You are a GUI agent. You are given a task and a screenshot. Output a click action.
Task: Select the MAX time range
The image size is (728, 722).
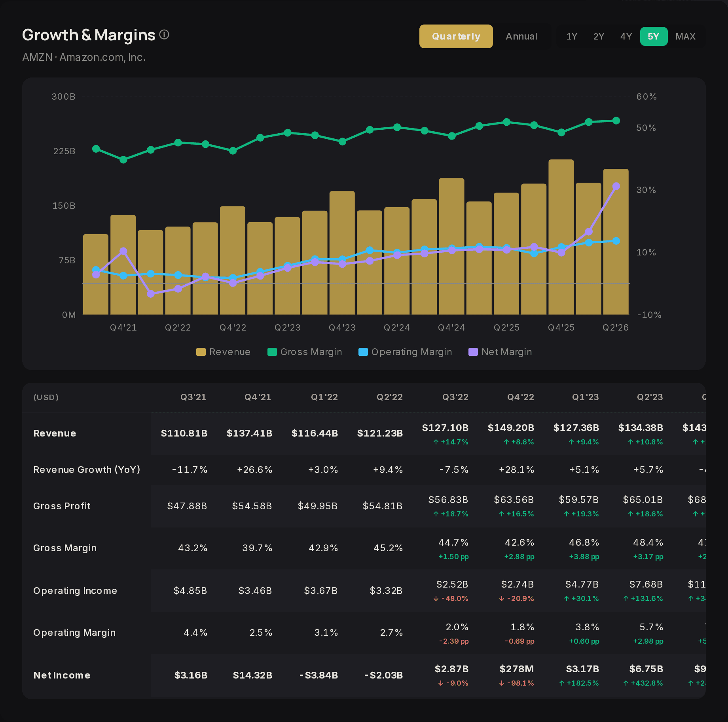point(685,36)
